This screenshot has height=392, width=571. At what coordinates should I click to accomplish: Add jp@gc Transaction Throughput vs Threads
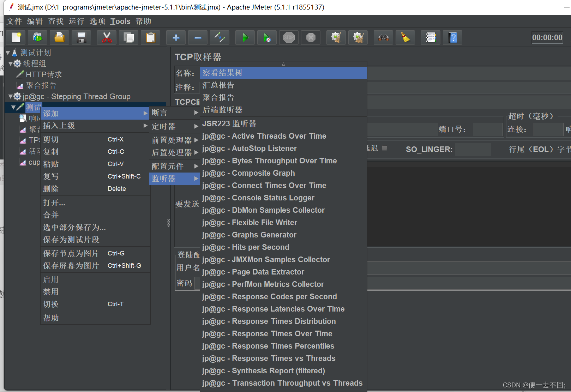[x=283, y=383]
